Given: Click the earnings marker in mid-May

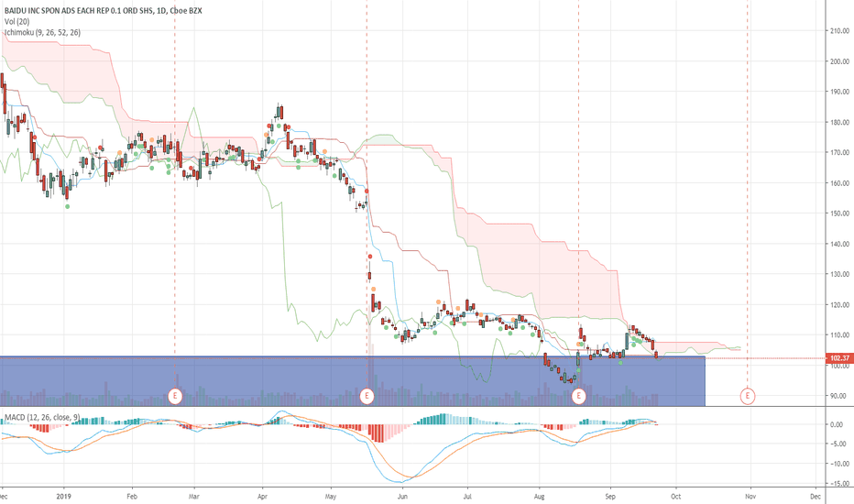Looking at the screenshot, I should (367, 396).
